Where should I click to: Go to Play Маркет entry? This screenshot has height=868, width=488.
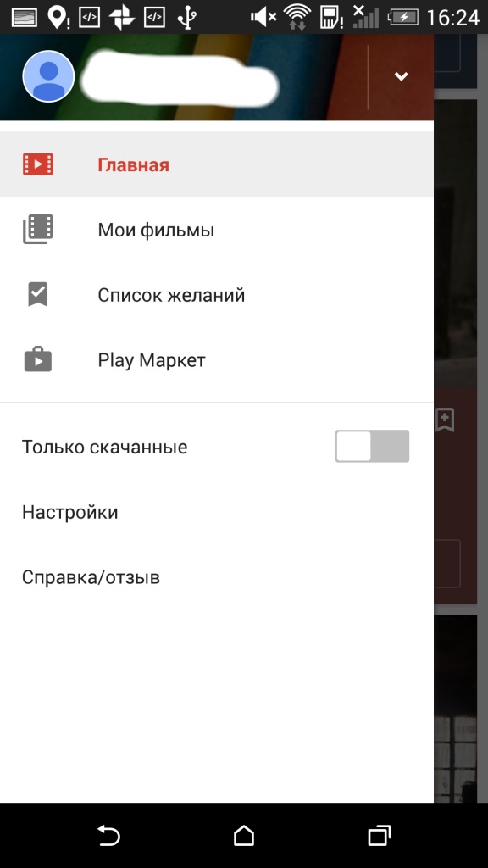coord(216,359)
